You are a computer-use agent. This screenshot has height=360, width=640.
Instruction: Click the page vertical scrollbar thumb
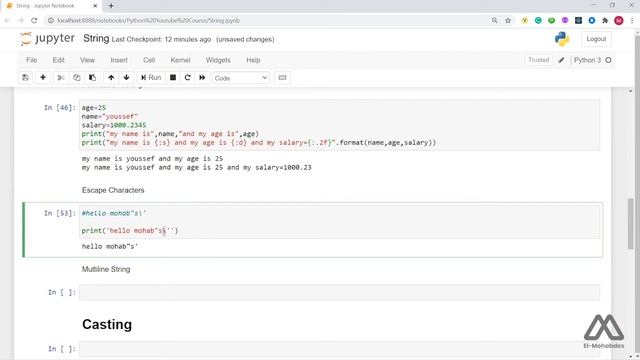(631, 223)
